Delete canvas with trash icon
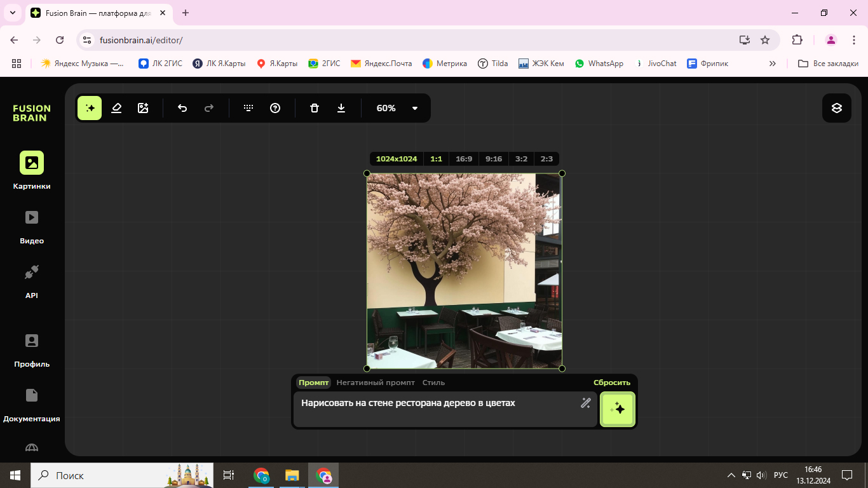This screenshot has width=868, height=488. [315, 108]
